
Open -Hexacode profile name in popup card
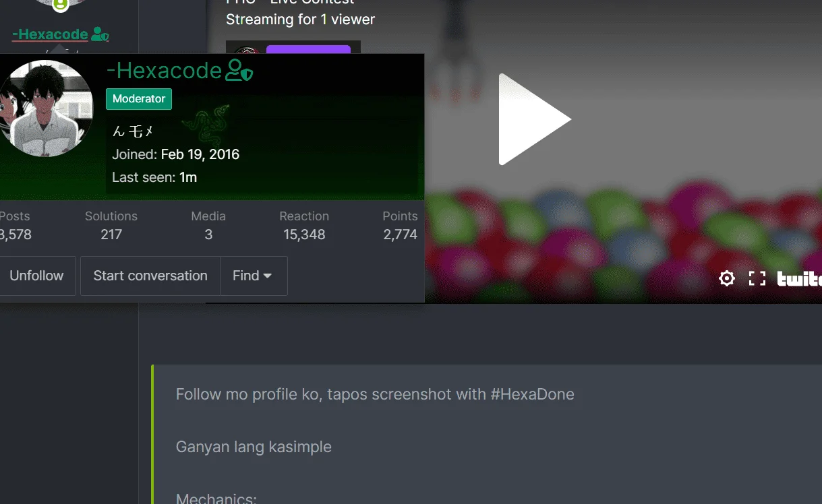[165, 70]
